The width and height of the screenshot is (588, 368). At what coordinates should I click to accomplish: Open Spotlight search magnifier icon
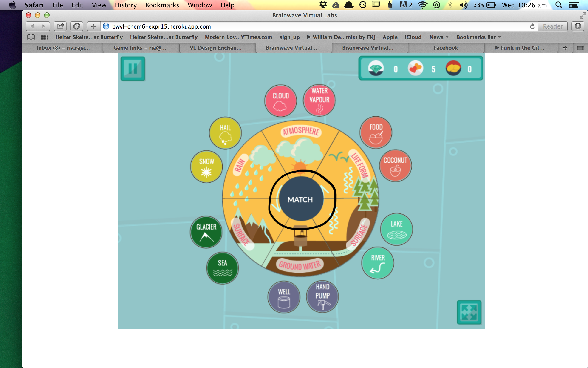559,5
